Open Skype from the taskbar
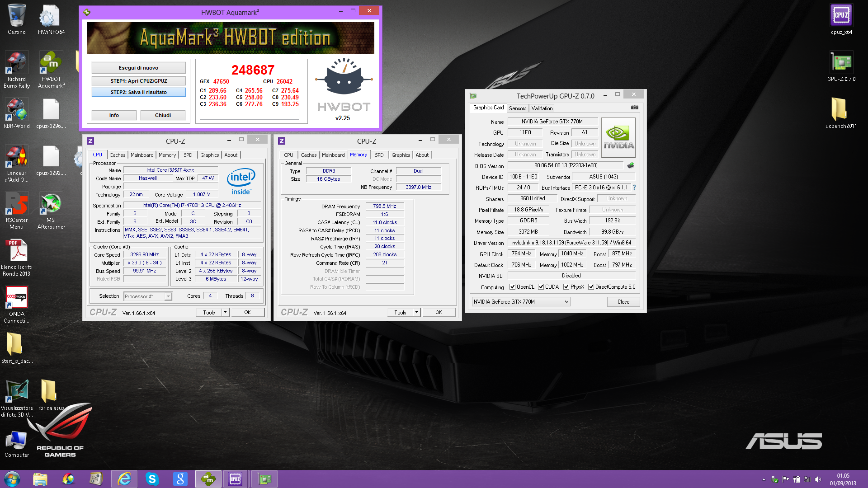This screenshot has height=488, width=868. (152, 479)
